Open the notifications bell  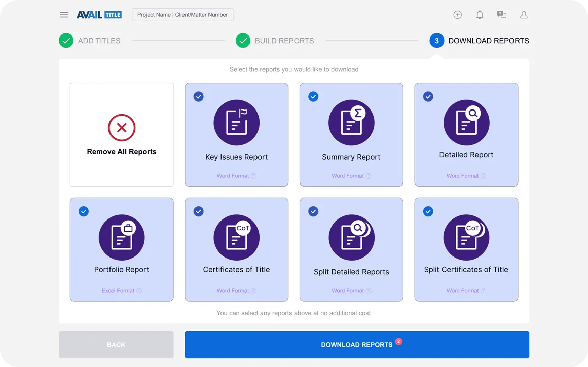[480, 15]
